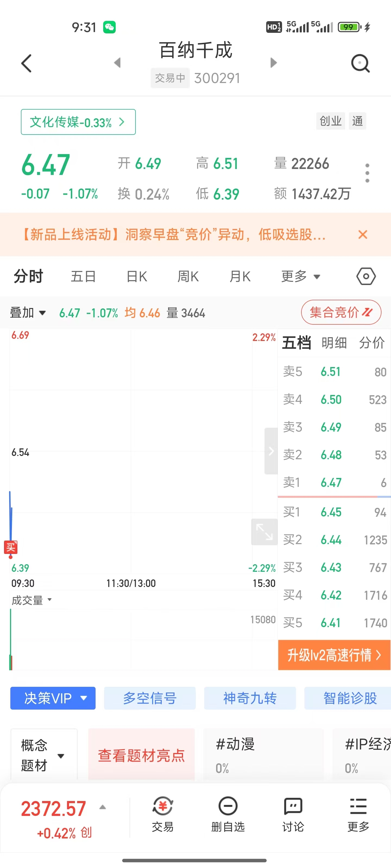Tap the red 买 marker on chart
This screenshot has width=391, height=868.
tap(11, 547)
